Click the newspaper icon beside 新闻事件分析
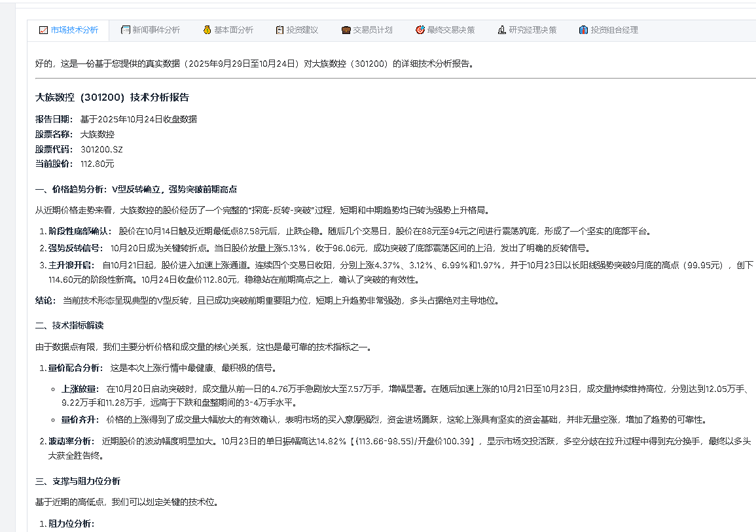This screenshot has width=756, height=532. tap(126, 30)
